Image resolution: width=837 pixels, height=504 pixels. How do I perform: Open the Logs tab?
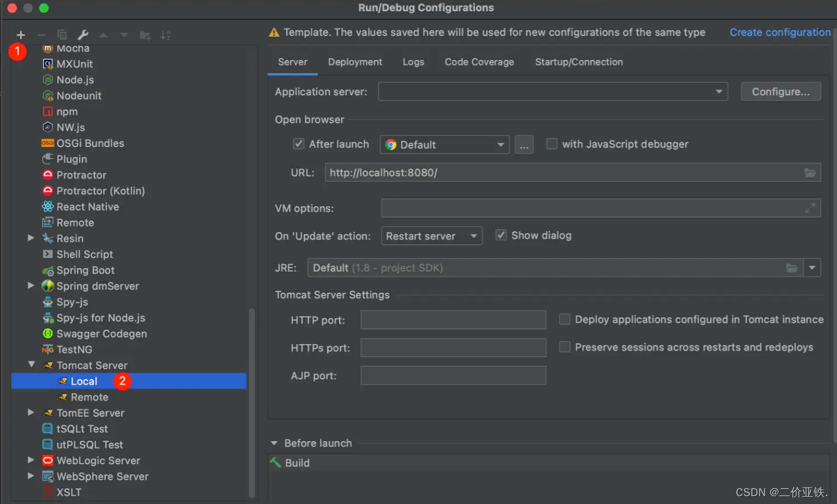[413, 62]
